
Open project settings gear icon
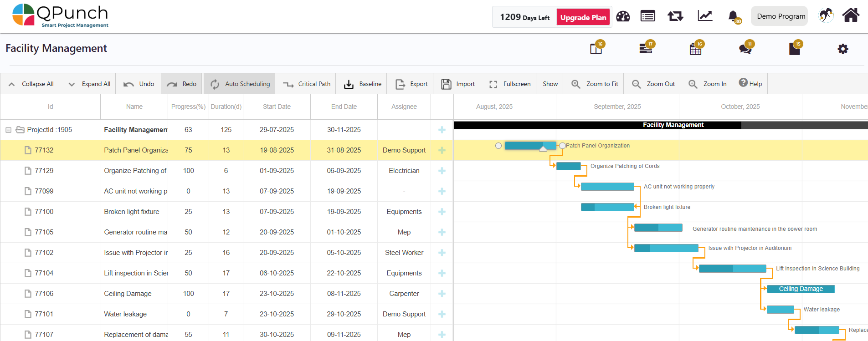coord(842,49)
